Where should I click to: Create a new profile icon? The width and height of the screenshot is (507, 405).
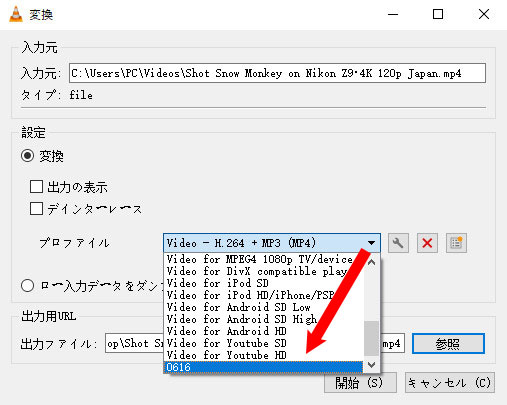(x=456, y=243)
